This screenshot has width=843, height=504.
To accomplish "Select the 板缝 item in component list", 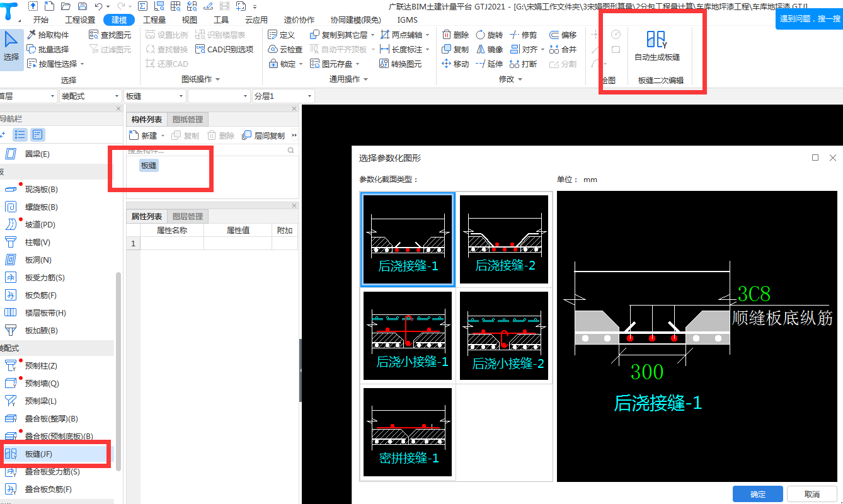I will point(149,166).
